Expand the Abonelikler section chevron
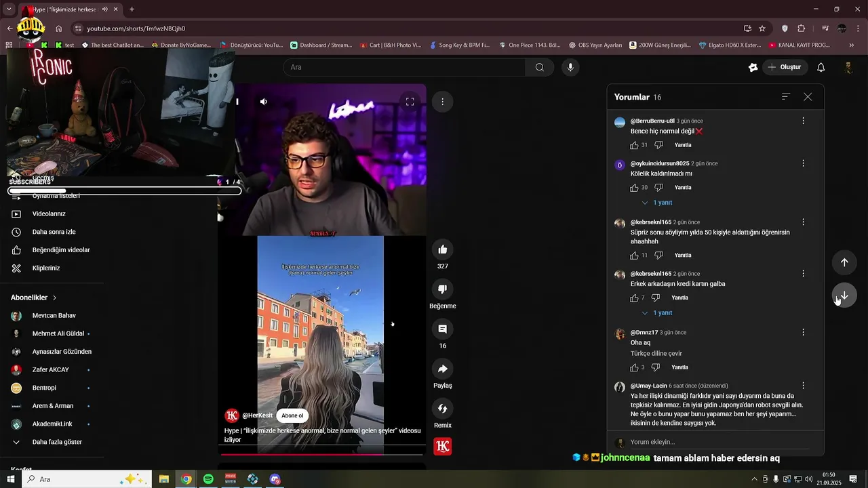Image resolution: width=868 pixels, height=488 pixels. (55, 298)
